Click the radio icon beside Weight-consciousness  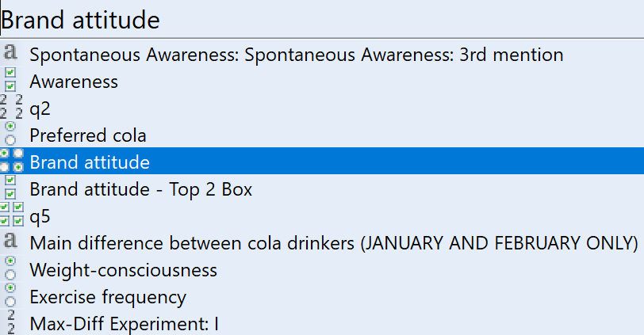[10, 268]
